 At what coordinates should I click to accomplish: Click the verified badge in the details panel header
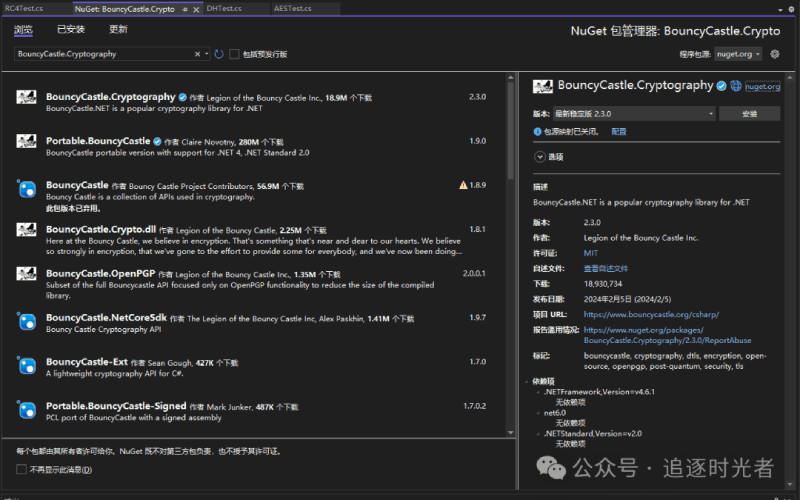pyautogui.click(x=721, y=86)
